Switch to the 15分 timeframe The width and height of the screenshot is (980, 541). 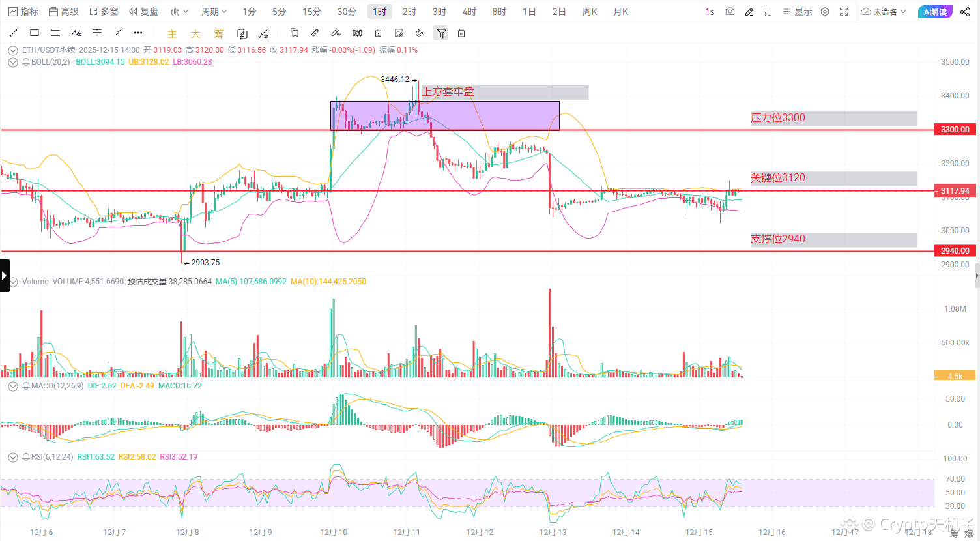pyautogui.click(x=312, y=12)
